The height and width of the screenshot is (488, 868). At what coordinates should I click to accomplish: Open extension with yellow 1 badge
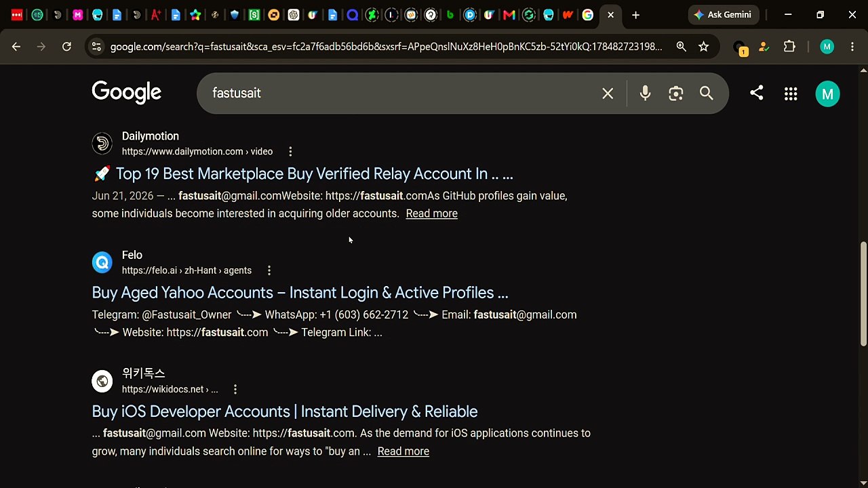(740, 47)
